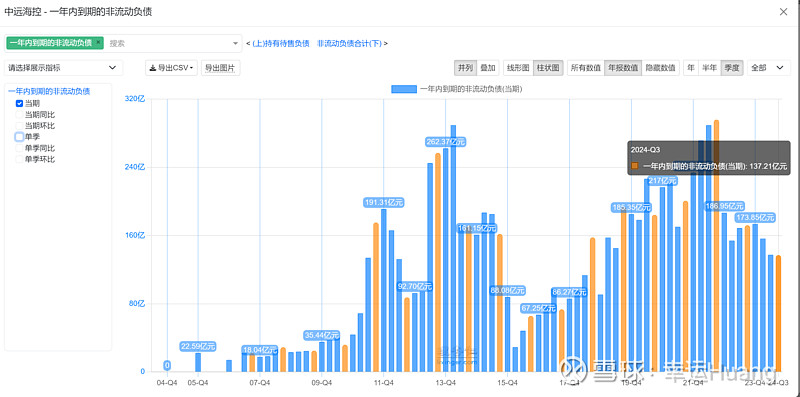
Task: Open the search box dropdown arrow
Action: [x=235, y=43]
